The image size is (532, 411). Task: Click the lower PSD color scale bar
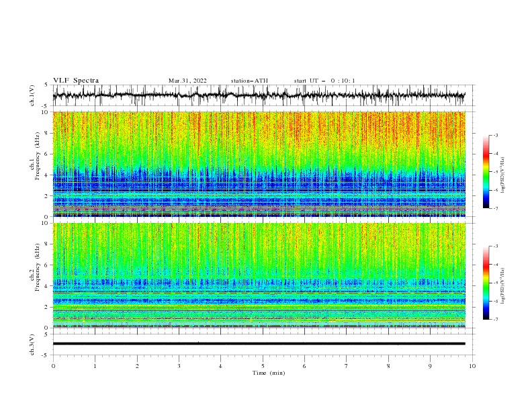click(x=486, y=283)
